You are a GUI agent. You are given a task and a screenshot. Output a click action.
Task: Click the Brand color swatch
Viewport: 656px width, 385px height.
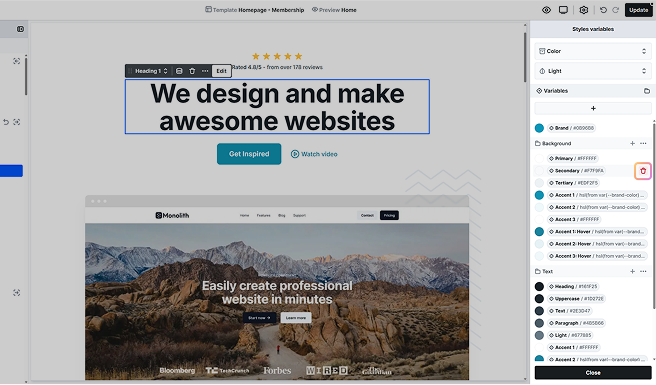tap(539, 128)
